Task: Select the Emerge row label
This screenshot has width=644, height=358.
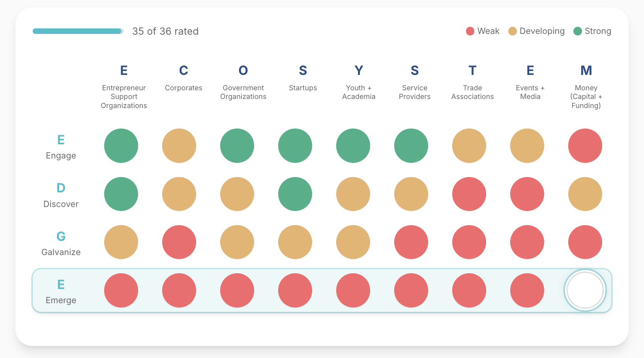Action: coord(61,292)
